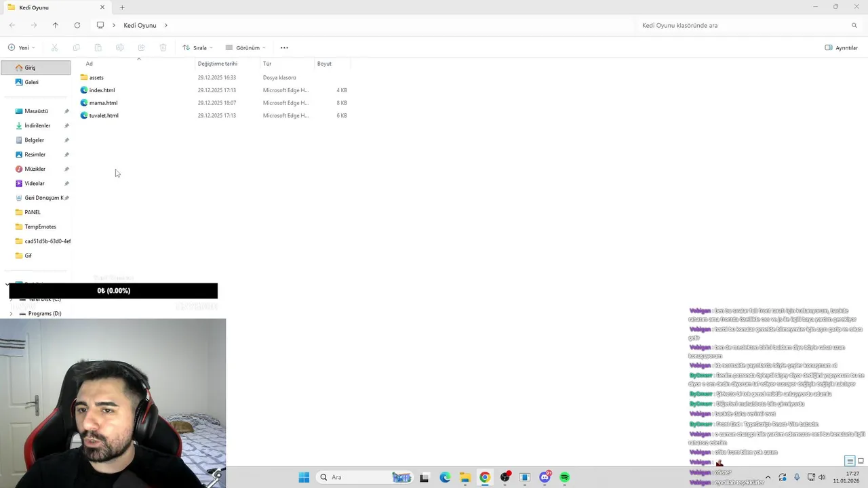The height and width of the screenshot is (488, 868).
Task: Open Belgeler in the sidebar
Action: tap(35, 140)
